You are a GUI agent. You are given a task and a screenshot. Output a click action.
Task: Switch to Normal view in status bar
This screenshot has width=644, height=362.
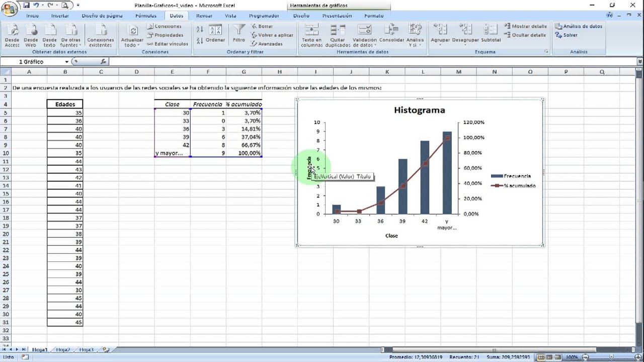click(541, 357)
